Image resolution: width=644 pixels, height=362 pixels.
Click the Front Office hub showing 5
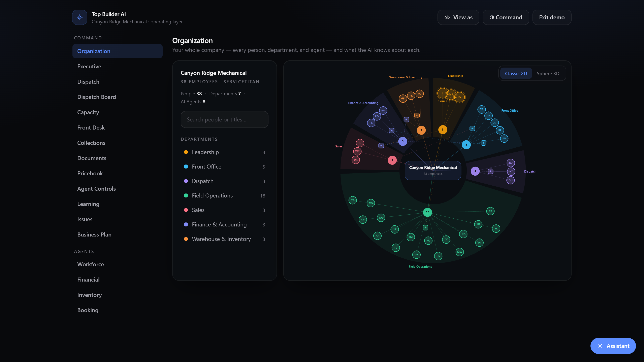pyautogui.click(x=466, y=145)
